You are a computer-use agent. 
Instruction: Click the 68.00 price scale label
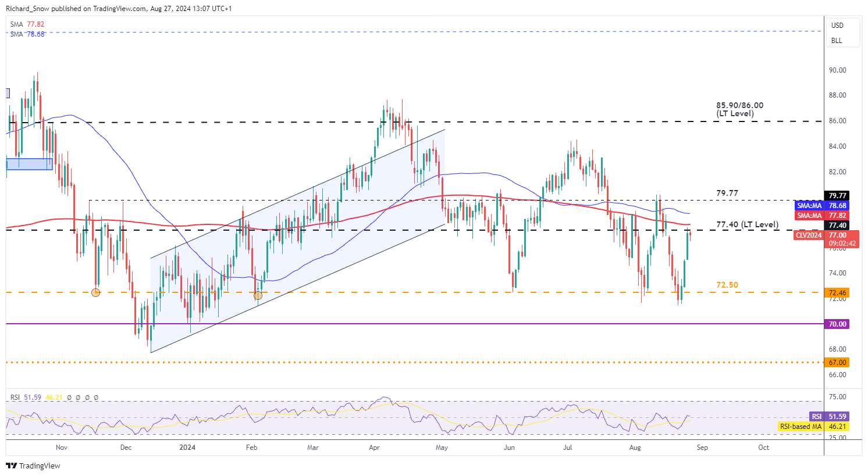837,349
